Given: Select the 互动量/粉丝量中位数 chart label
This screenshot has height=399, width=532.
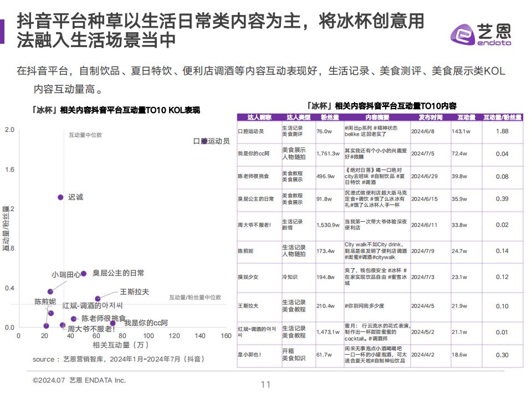Looking at the screenshot, I should [x=195, y=298].
